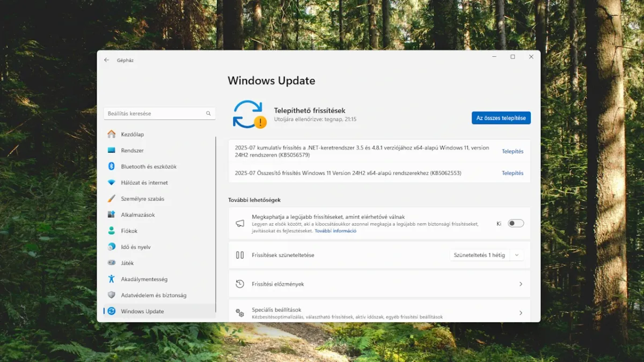Select Szüneteltetés 1 hétig pause button
The image size is (644, 362).
point(479,255)
